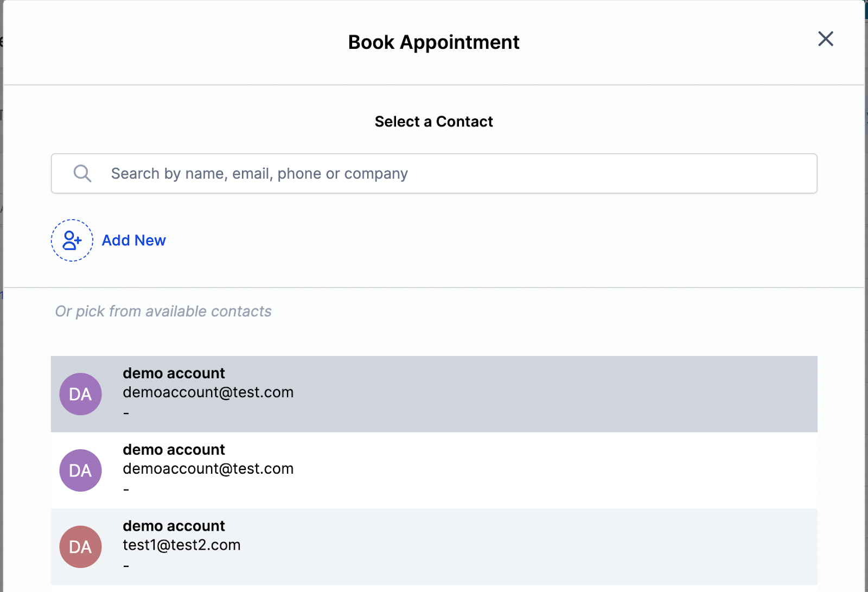Select the highlighted first demo account name
Image resolution: width=868 pixels, height=592 pixels.
174,373
